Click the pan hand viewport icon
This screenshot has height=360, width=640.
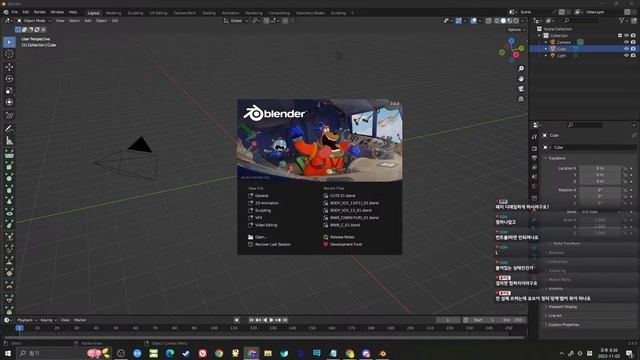coord(521,79)
